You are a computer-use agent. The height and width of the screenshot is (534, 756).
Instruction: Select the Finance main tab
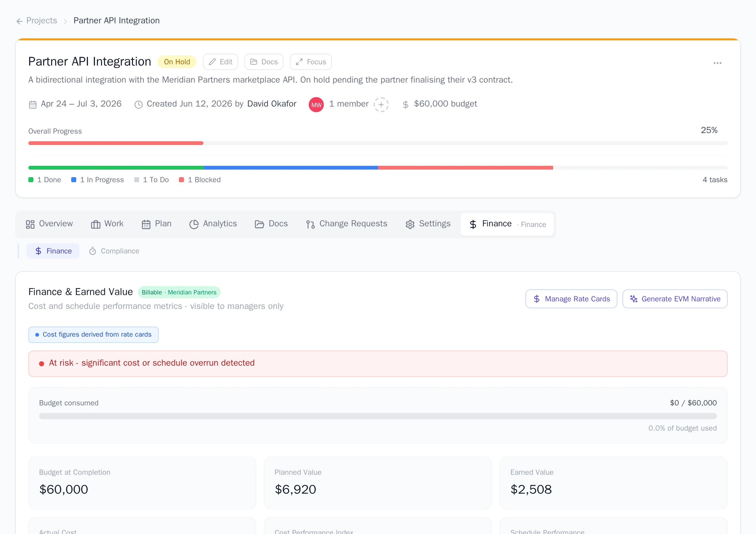coord(507,224)
